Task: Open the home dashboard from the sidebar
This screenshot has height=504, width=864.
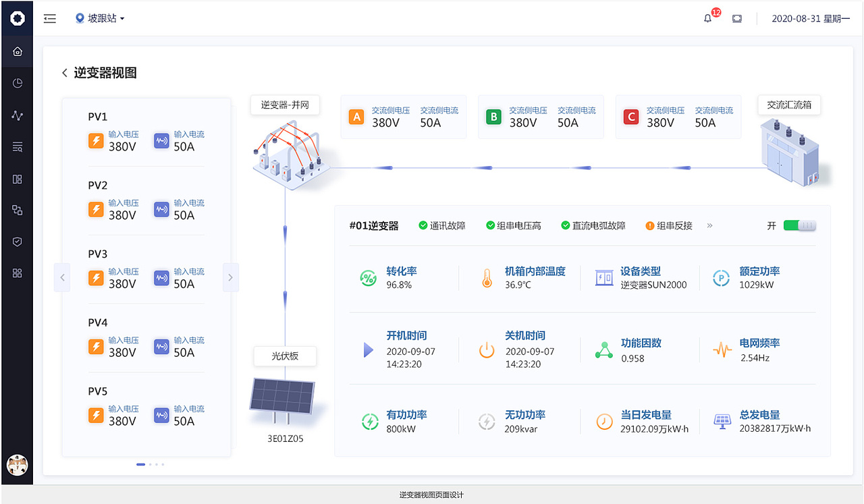Action: (17, 51)
